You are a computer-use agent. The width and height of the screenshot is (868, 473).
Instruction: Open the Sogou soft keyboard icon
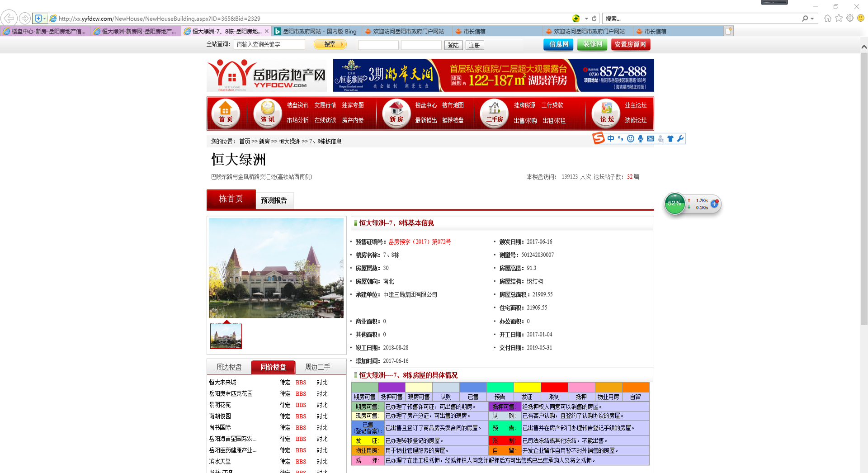(650, 139)
